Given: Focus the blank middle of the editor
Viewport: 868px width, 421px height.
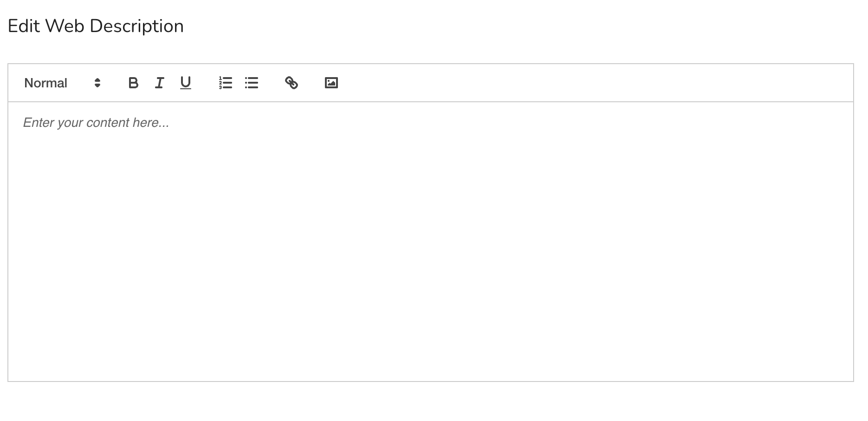Looking at the screenshot, I should point(431,242).
